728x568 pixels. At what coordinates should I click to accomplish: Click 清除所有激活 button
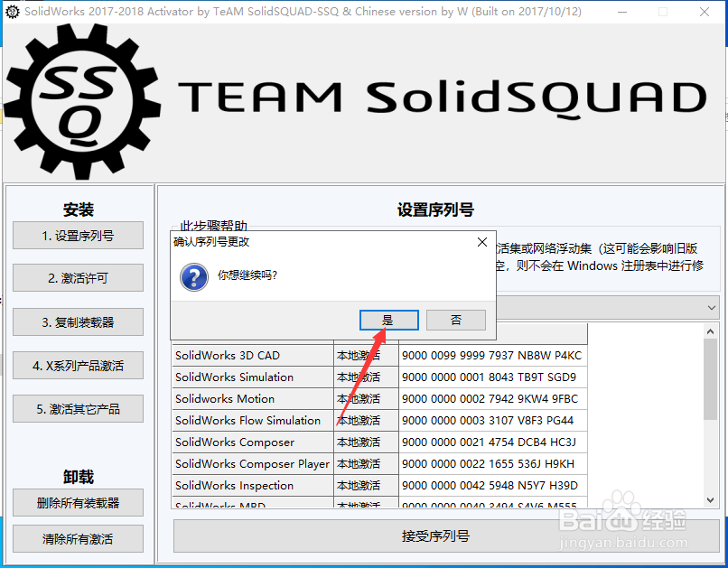(78, 539)
